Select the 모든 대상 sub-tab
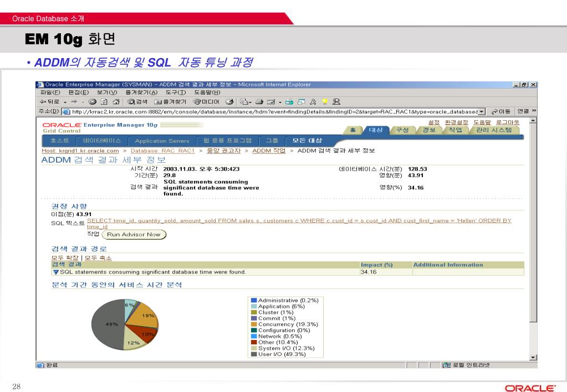The height and width of the screenshot is (392, 567). pyautogui.click(x=307, y=141)
